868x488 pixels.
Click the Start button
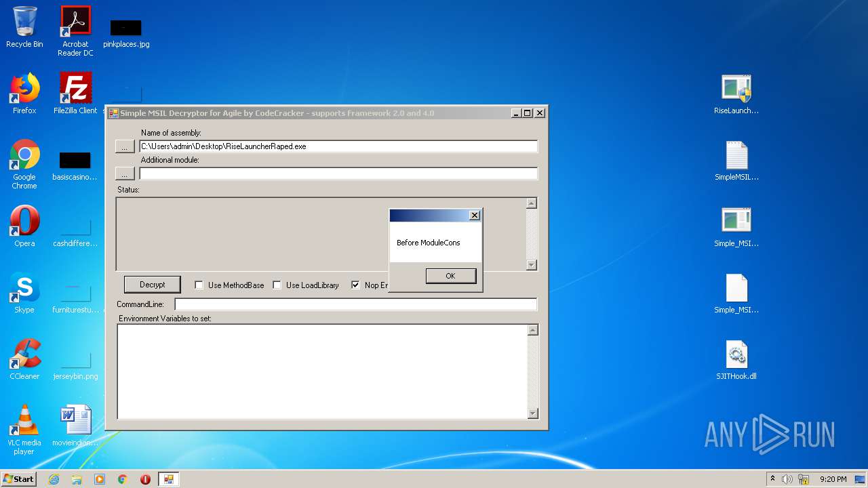[18, 479]
